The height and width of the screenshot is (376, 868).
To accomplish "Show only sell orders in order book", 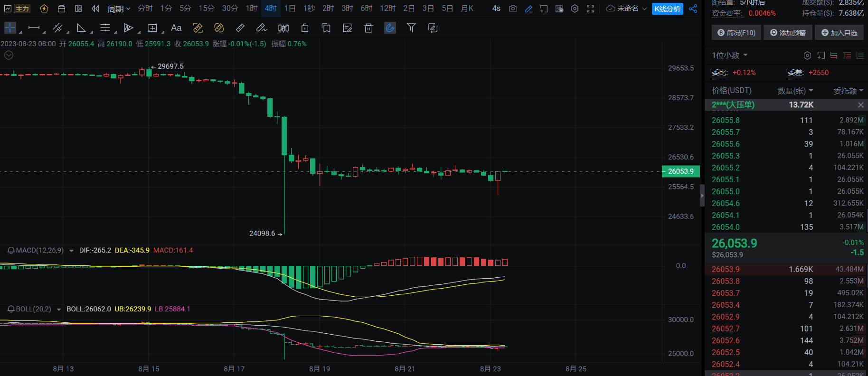I will 847,56.
